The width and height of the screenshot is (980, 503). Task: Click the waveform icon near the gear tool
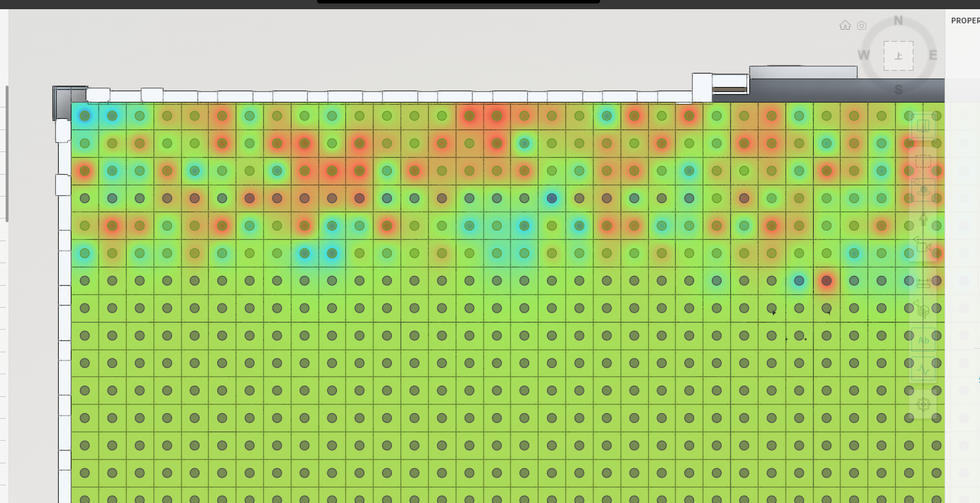923,369
